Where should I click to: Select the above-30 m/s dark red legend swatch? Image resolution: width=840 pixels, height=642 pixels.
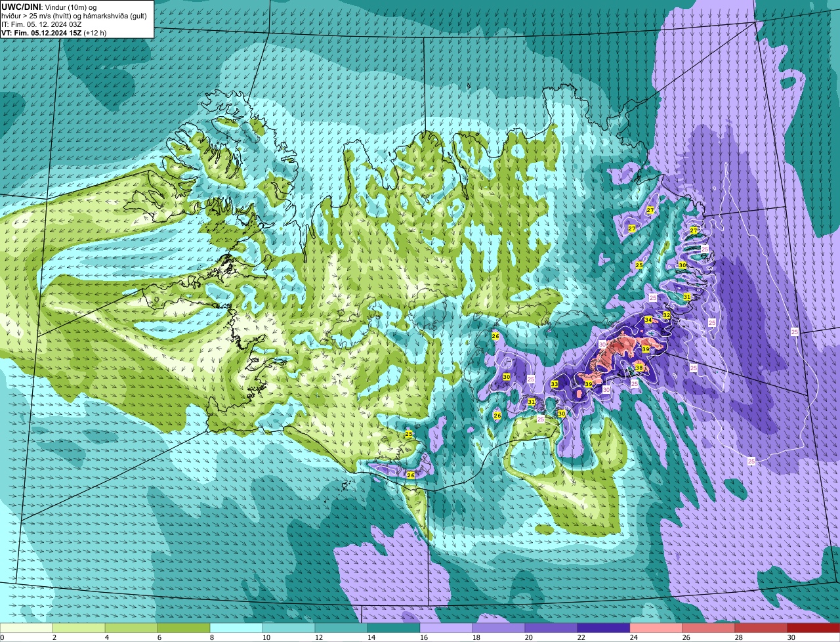(814, 628)
